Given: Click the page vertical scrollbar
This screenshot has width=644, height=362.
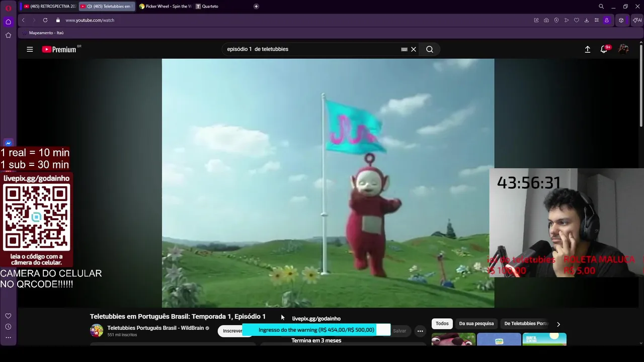Looking at the screenshot, I should [641, 85].
